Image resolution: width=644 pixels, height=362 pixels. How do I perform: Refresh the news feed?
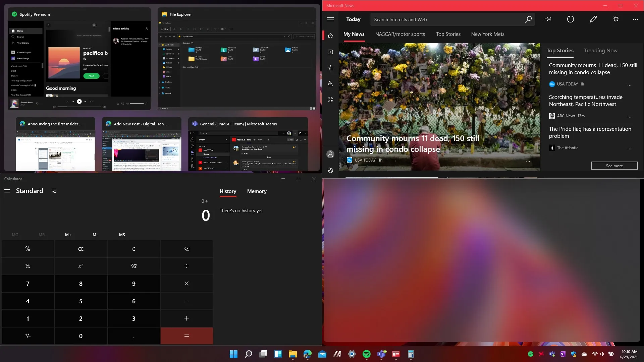(570, 19)
